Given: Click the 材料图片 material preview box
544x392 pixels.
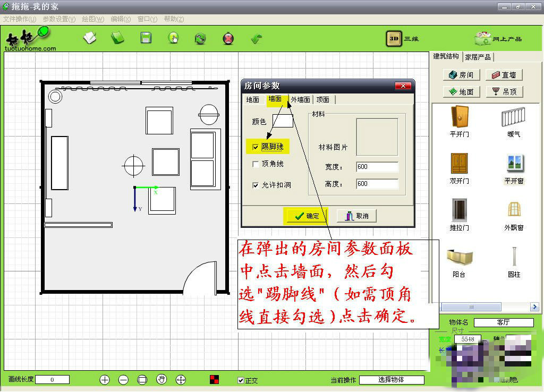Looking at the screenshot, I should pos(377,137).
